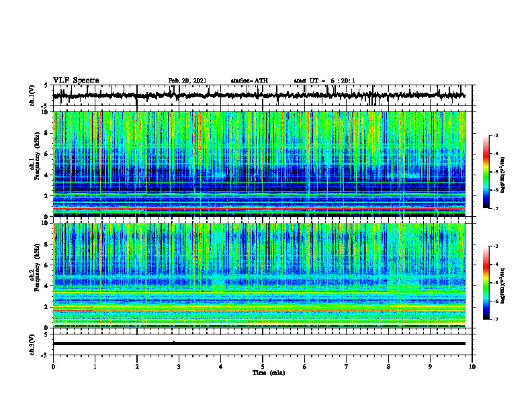Click the "station=ATH" header label
532x411 pixels.
249,81
